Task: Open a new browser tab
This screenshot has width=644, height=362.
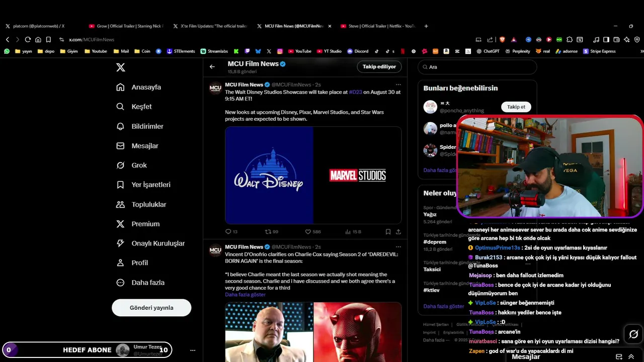Action: (x=426, y=26)
